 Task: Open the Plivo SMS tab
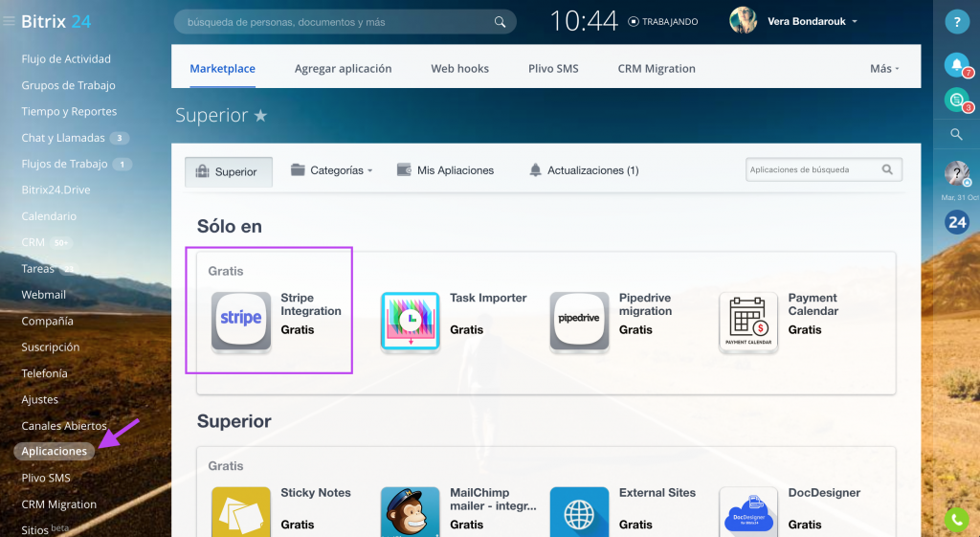coord(553,69)
